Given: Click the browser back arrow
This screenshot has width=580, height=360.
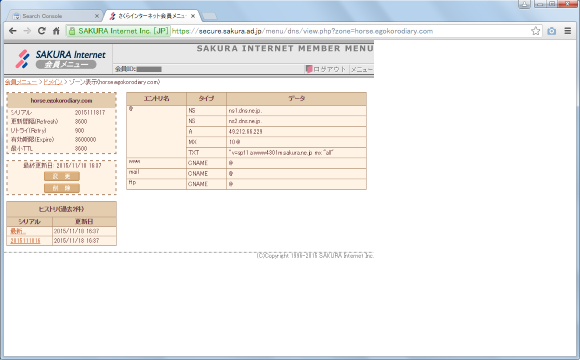Looking at the screenshot, I should tap(13, 31).
